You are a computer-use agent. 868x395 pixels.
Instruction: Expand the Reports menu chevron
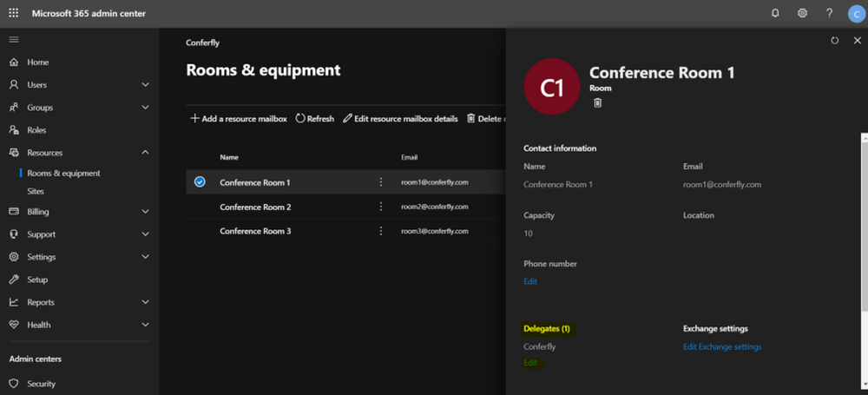click(145, 302)
